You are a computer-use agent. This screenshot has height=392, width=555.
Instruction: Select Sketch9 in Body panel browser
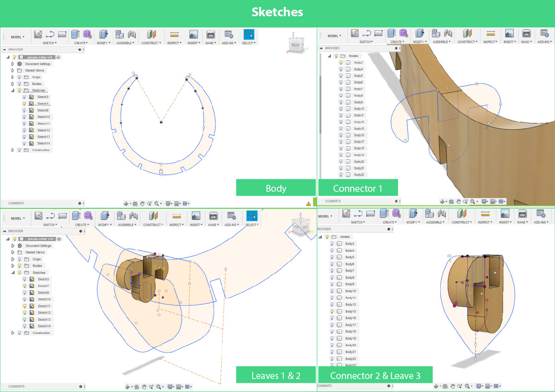(43, 110)
